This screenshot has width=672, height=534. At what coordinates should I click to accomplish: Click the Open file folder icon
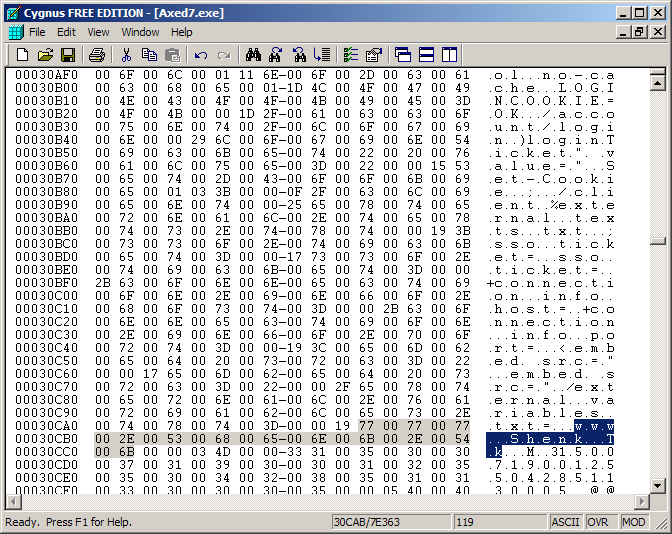(x=45, y=55)
